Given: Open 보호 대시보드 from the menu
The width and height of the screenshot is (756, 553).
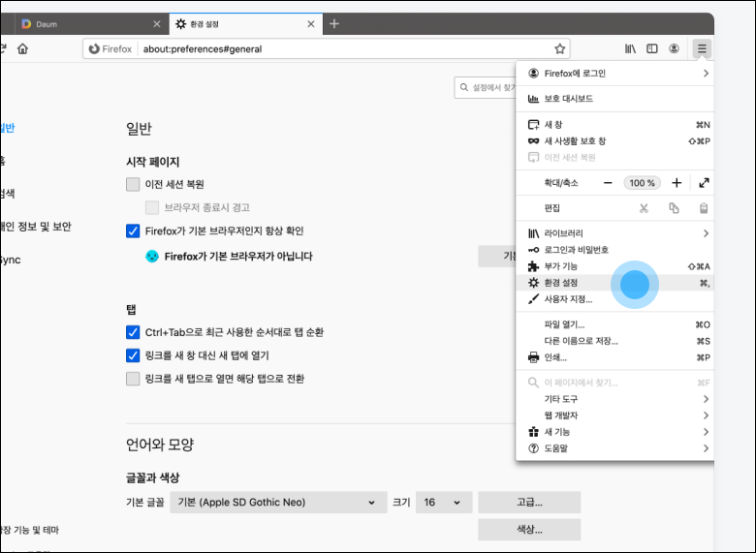Looking at the screenshot, I should click(614, 99).
